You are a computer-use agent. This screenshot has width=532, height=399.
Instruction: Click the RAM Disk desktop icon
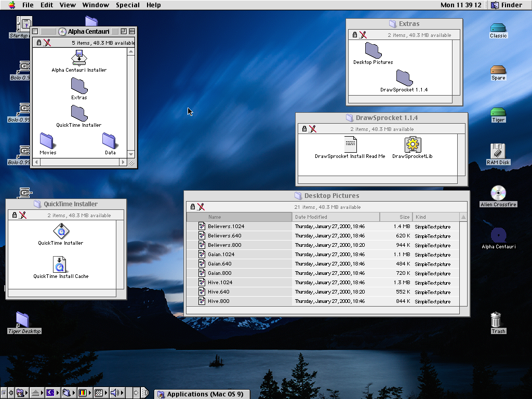tap(498, 151)
